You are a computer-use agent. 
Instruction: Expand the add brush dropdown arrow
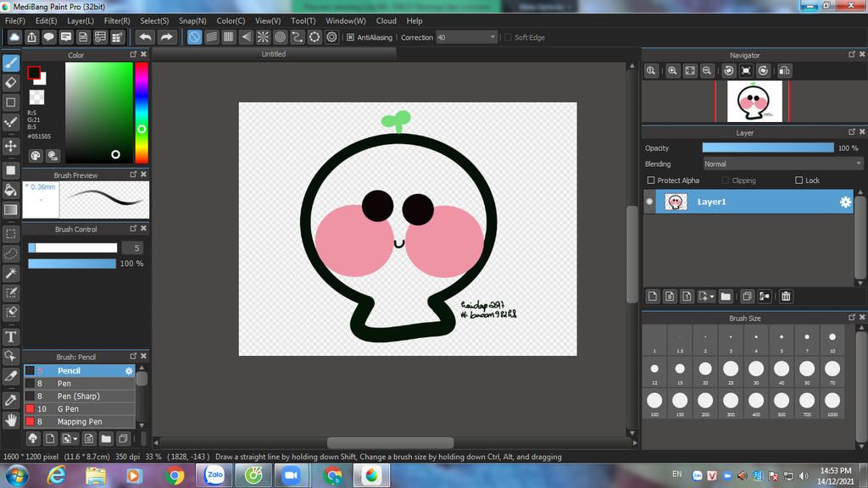[x=75, y=440]
